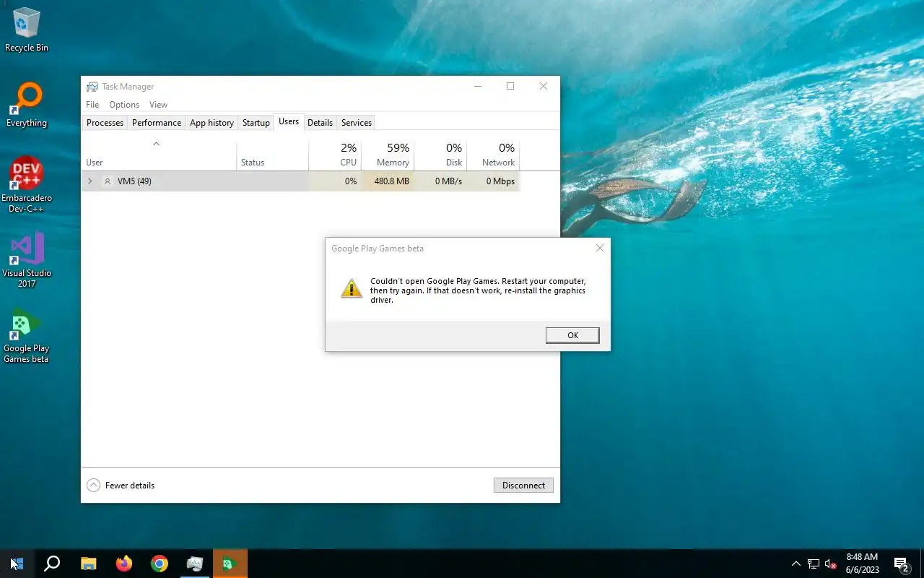Click the Fewer details label
This screenshot has width=924, height=578.
(x=130, y=486)
